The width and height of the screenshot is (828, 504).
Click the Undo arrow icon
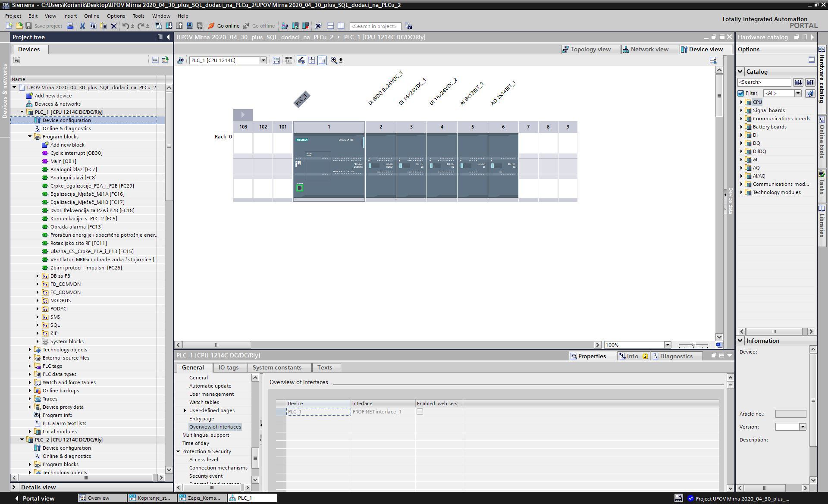point(125,26)
